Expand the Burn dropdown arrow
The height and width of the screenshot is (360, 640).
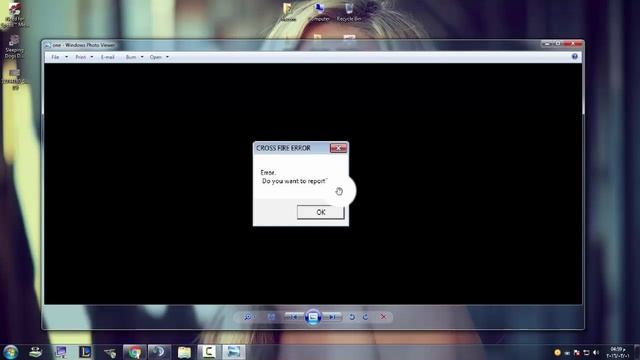tap(142, 57)
